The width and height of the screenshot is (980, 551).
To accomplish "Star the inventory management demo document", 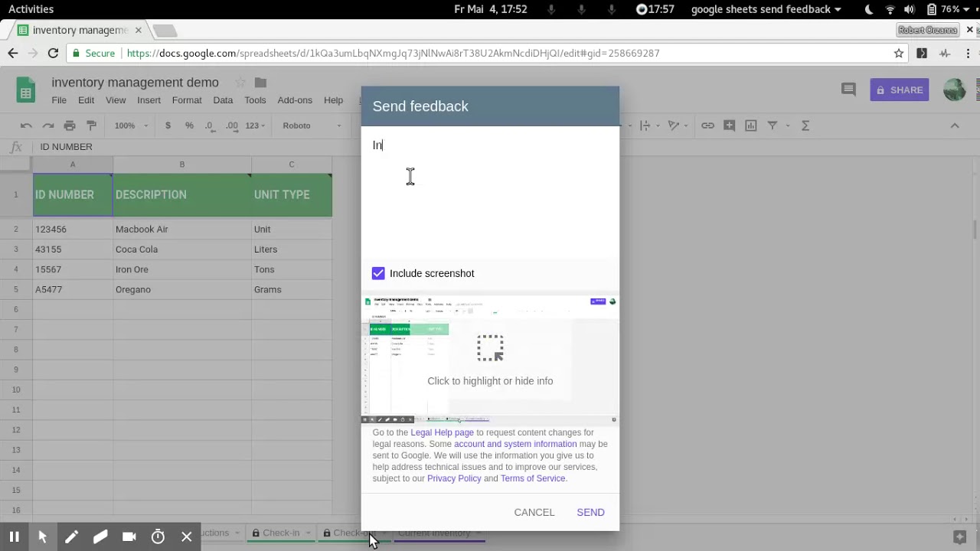I will [240, 83].
